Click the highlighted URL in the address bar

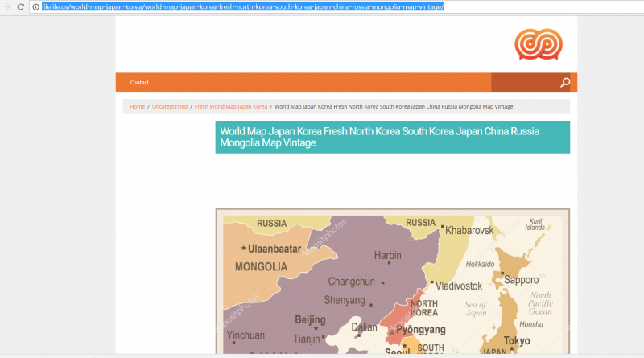tap(242, 6)
